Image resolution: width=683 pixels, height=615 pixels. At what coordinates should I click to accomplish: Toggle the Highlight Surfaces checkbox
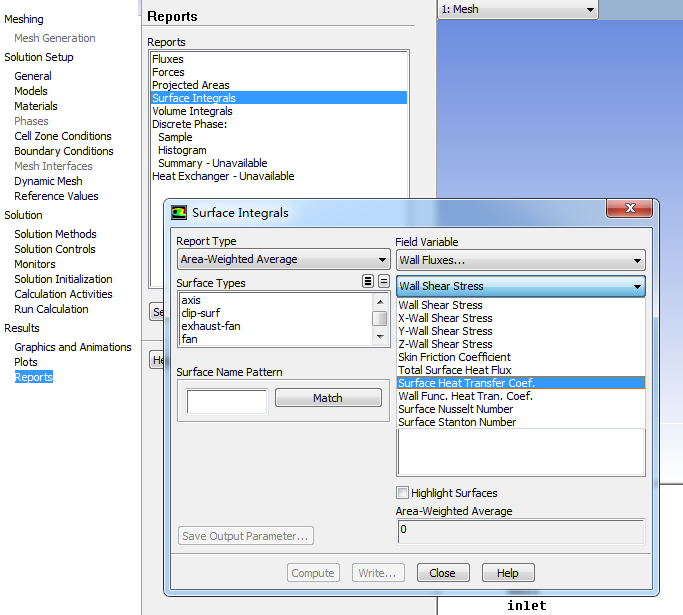point(402,493)
